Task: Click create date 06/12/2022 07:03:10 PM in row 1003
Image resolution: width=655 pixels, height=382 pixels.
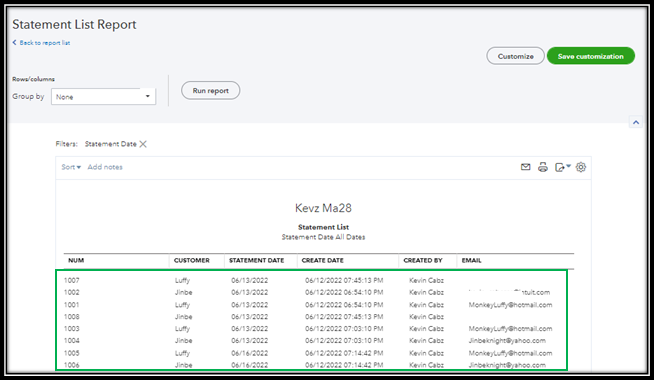Action: 344,329
